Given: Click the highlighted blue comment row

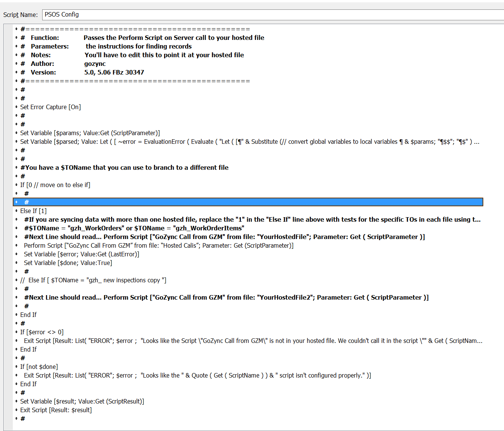Looking at the screenshot, I should coord(248,202).
